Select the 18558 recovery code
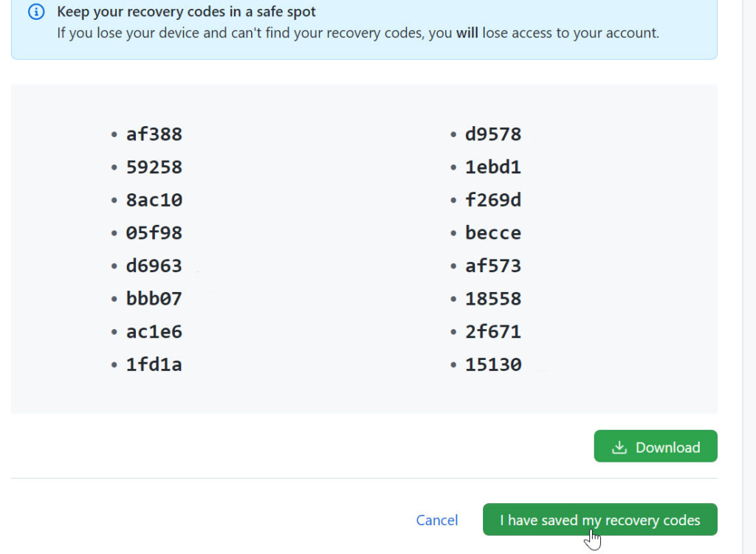 coord(493,299)
